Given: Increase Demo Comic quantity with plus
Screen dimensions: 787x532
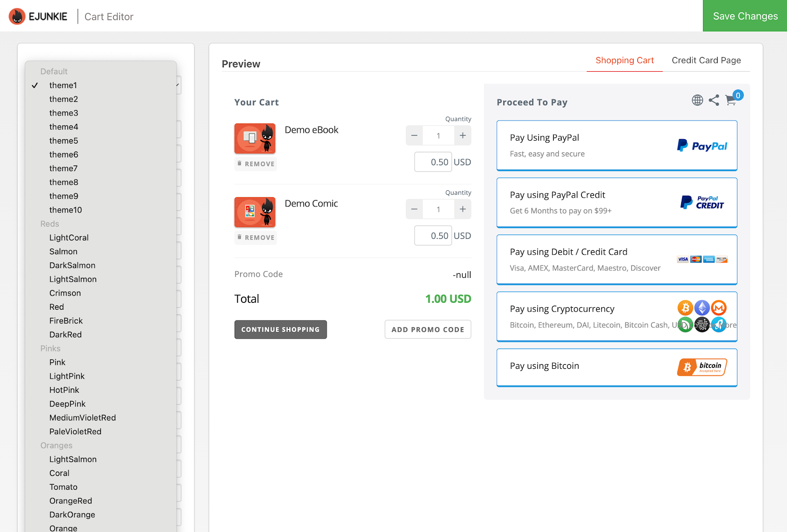Looking at the screenshot, I should click(x=463, y=209).
